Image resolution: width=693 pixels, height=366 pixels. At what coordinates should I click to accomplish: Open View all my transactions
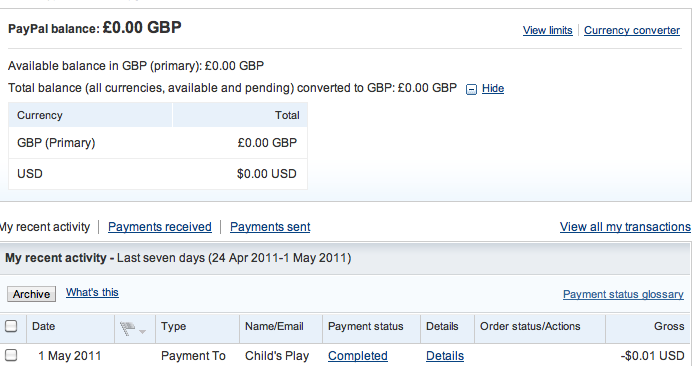click(625, 227)
